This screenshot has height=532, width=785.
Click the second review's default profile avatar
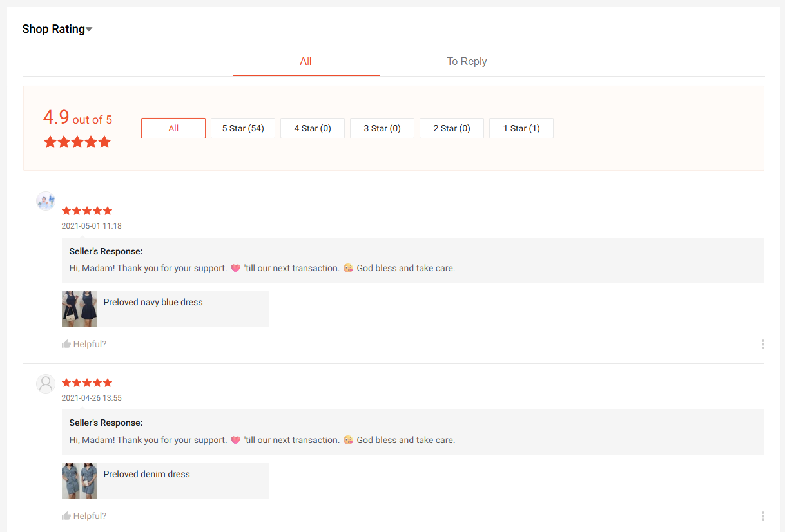46,384
